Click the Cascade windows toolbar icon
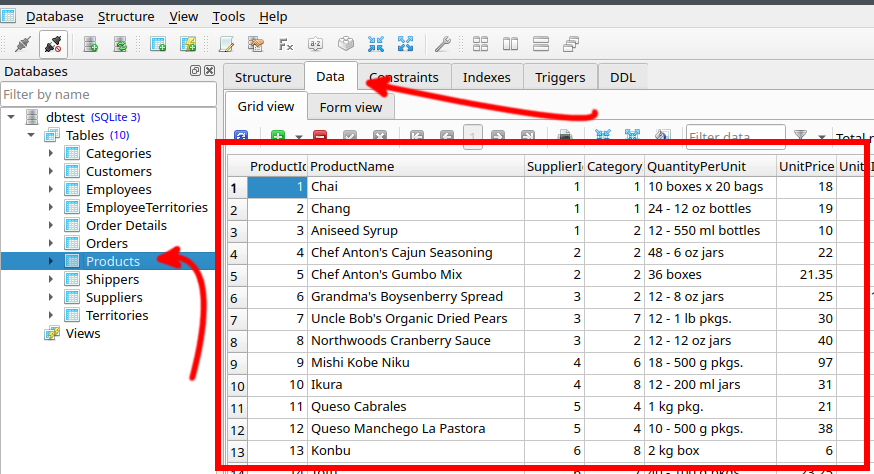This screenshot has width=874, height=474. [571, 44]
